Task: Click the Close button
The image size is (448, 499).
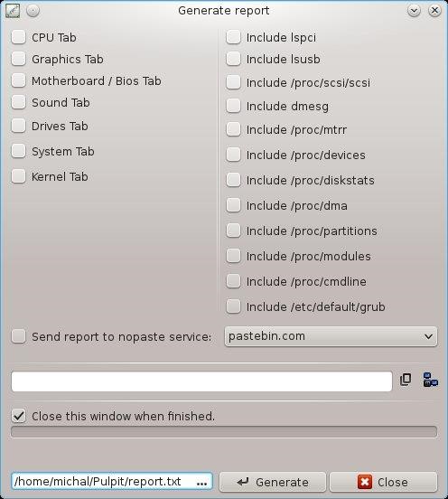Action: pyautogui.click(x=384, y=482)
